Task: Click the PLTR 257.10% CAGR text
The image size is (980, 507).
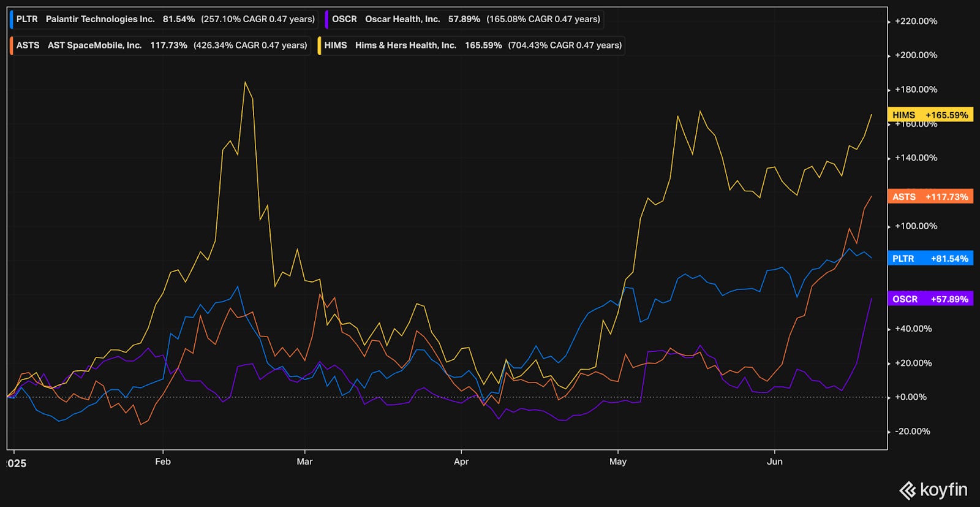Action: (x=258, y=19)
